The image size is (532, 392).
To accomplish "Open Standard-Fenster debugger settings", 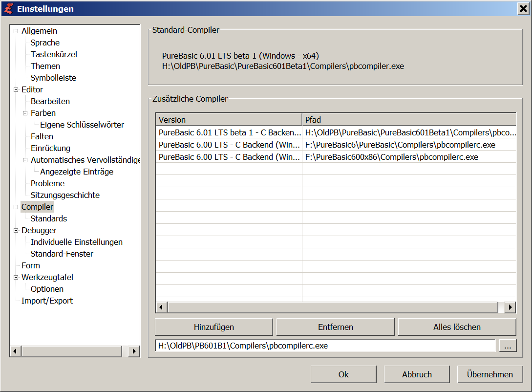I will pos(62,254).
